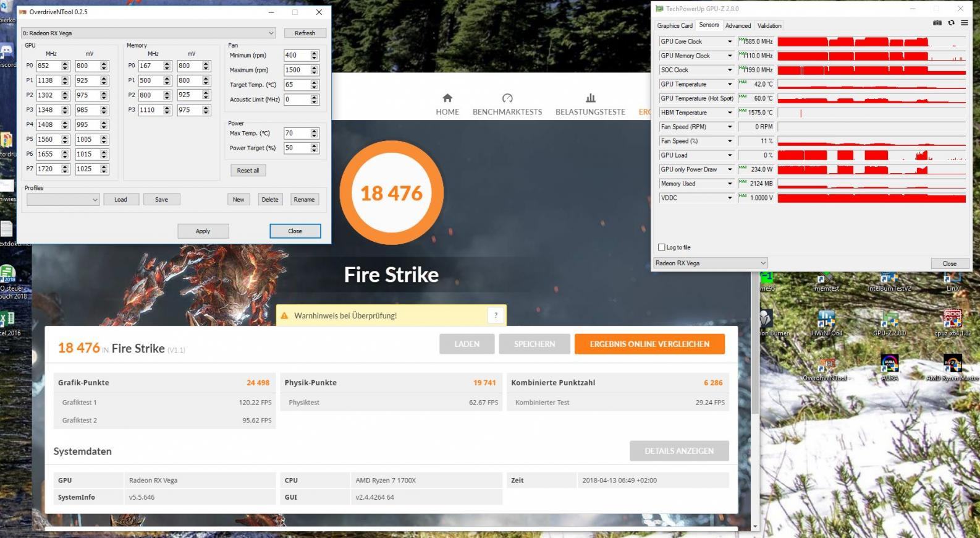Switch to the Graphics Card tab
Viewport: 980px width, 538px height.
pyautogui.click(x=675, y=25)
